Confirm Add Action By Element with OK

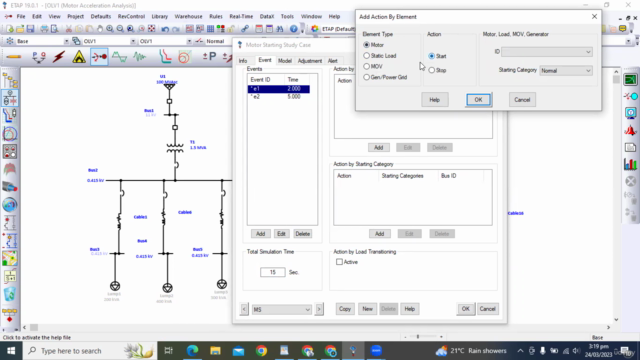pyautogui.click(x=478, y=100)
